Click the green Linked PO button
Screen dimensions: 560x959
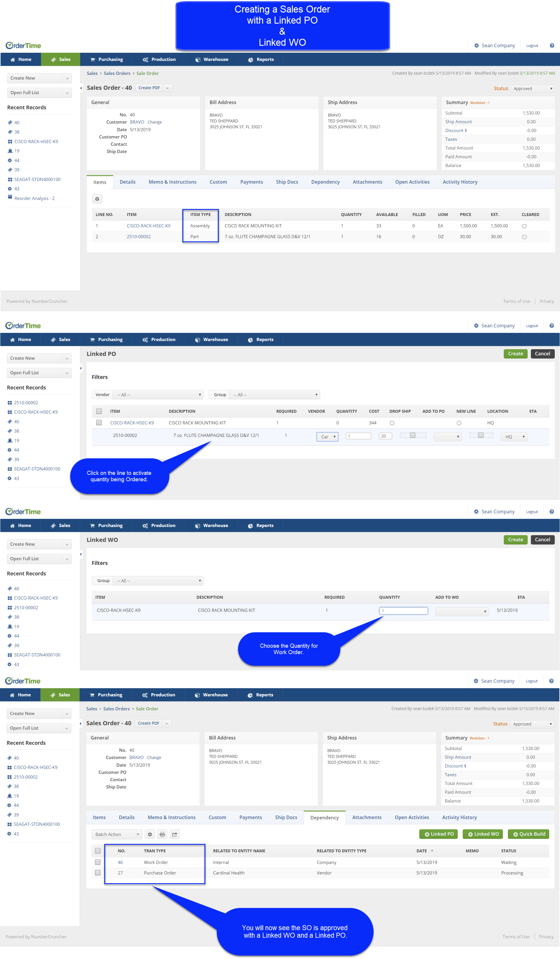point(439,834)
